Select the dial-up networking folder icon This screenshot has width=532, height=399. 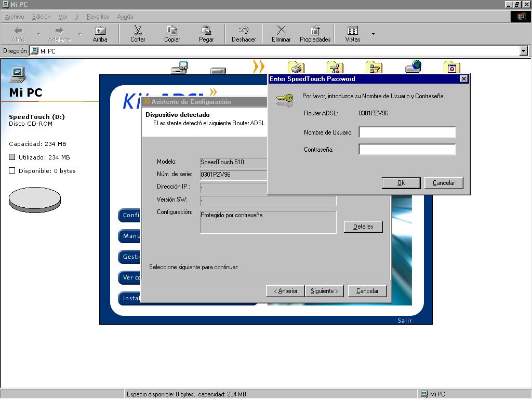374,67
